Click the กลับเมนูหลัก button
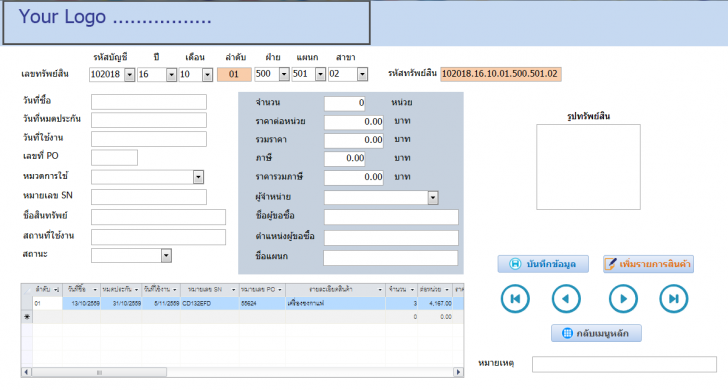This screenshot has height=390, width=728. pos(596,333)
